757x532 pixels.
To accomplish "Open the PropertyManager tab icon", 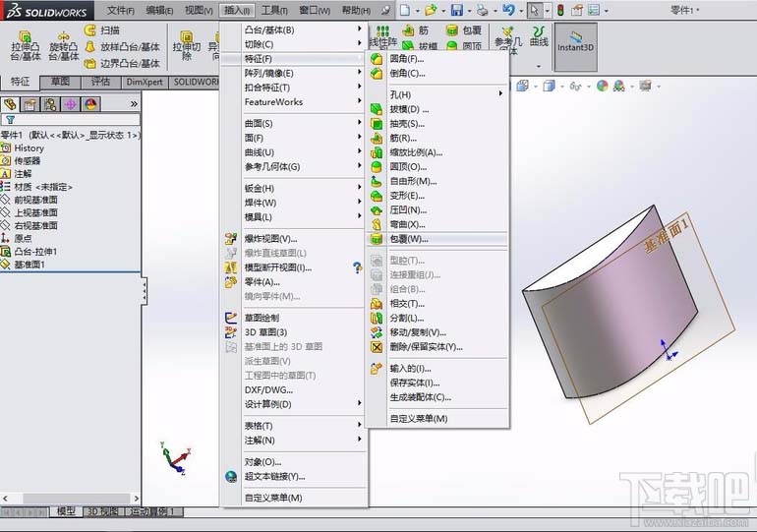I will (x=29, y=104).
